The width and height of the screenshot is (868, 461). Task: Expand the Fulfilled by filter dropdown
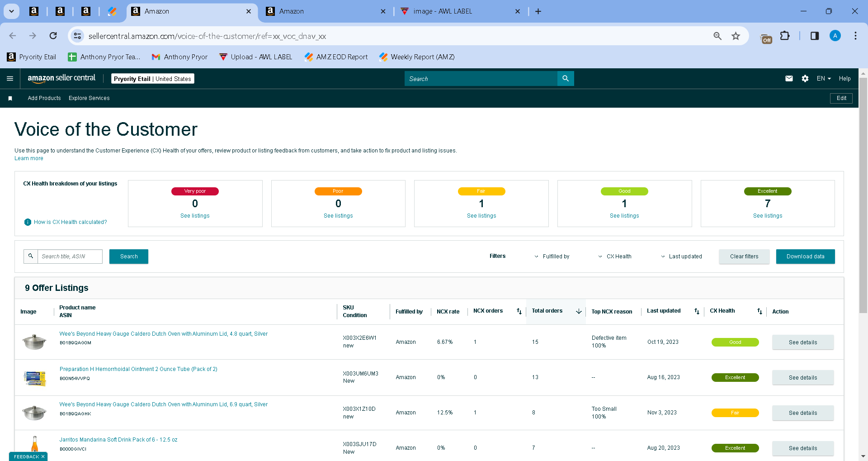pos(552,257)
